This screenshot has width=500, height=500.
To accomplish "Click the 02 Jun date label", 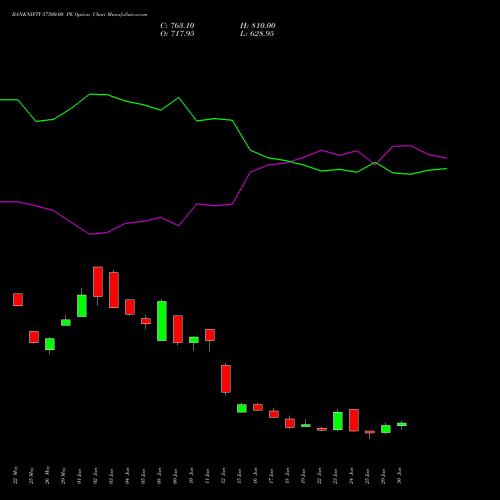I will (x=95, y=476).
